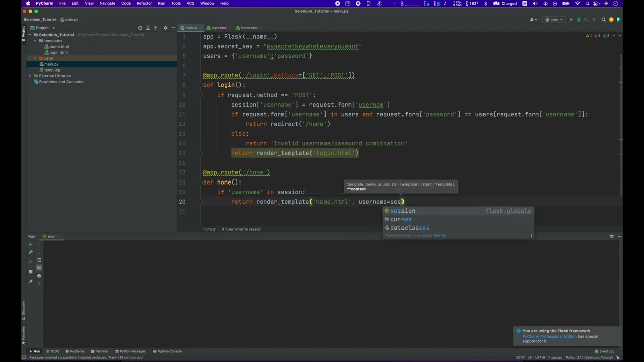Open the Python Console tool window
Image resolution: width=644 pixels, height=362 pixels.
tap(168, 351)
